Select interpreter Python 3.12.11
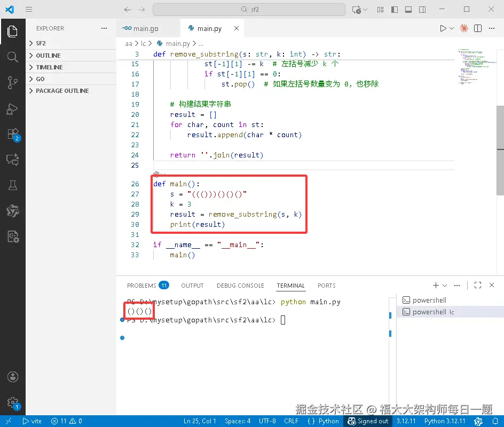The height and width of the screenshot is (427, 504). tap(445, 421)
